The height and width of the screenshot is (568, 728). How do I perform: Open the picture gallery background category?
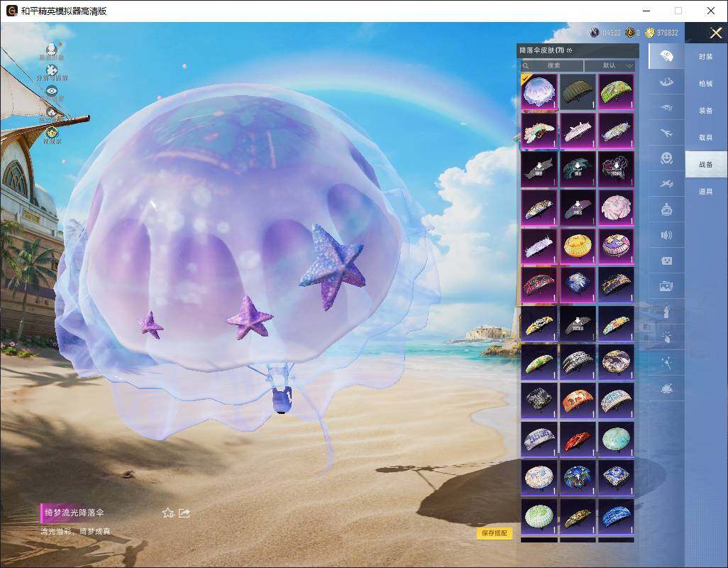[666, 287]
